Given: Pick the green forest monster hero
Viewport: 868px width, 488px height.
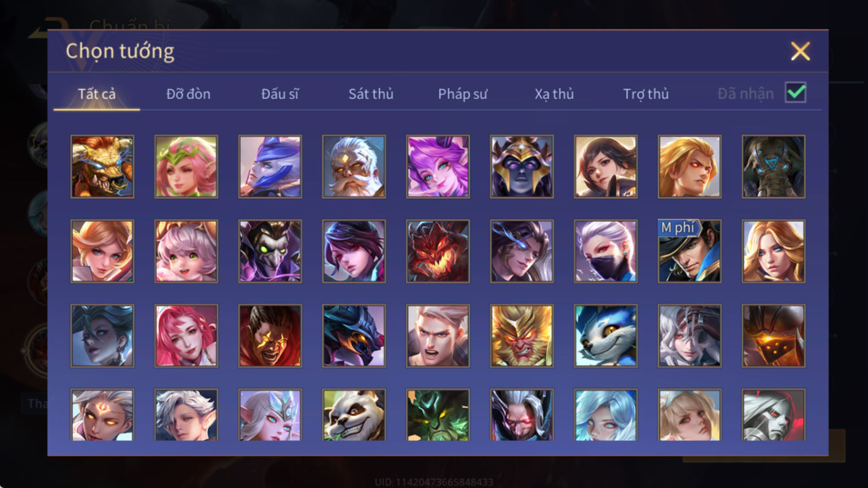Looking at the screenshot, I should coord(438,415).
